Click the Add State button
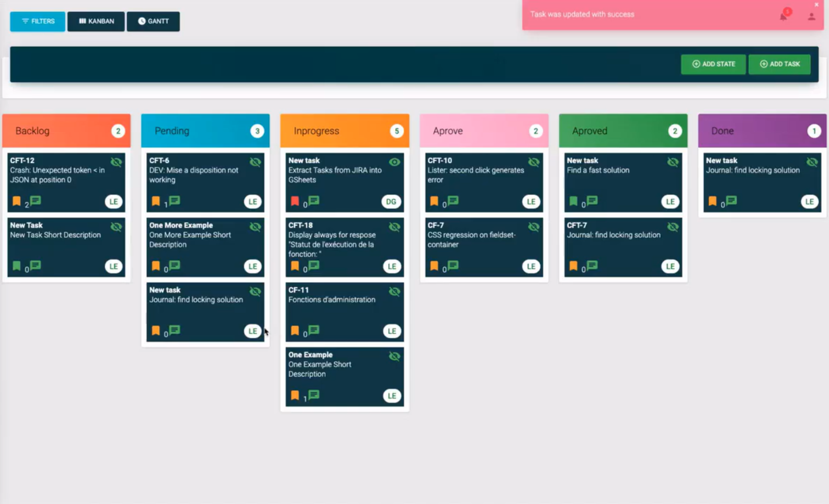Screen dimensions: 829x504 (x=713, y=64)
